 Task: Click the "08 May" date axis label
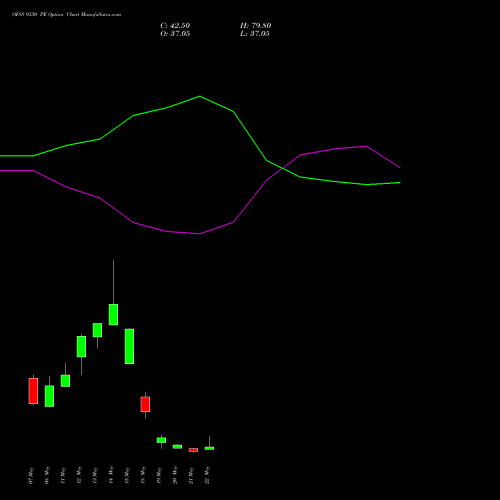[x=47, y=476]
